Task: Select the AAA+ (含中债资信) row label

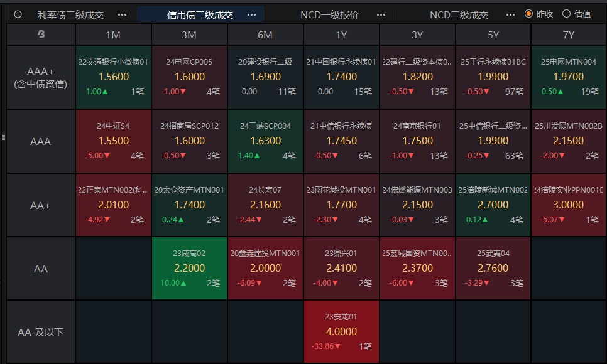Action: (41, 77)
